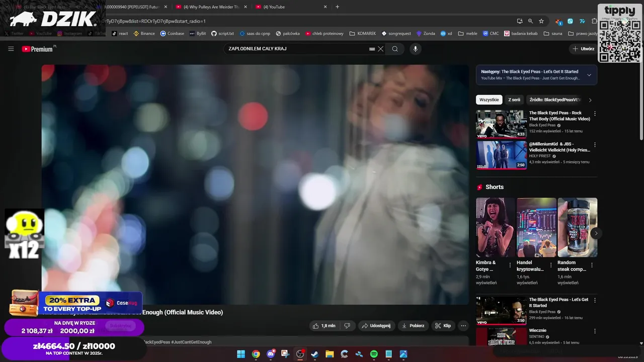Open the dislike button under the video
This screenshot has width=644, height=362.
point(347,326)
